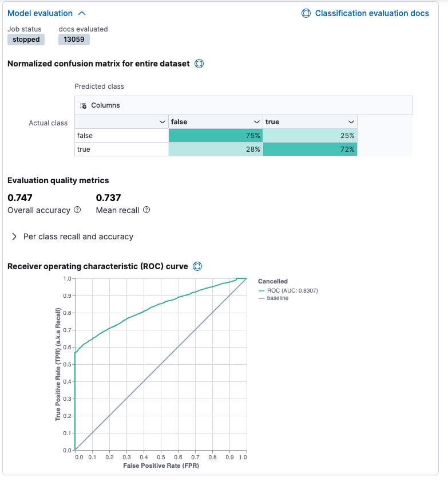Open the Mean recall tooltip question mark
Screen dimensions: 448x481
[x=145, y=210]
